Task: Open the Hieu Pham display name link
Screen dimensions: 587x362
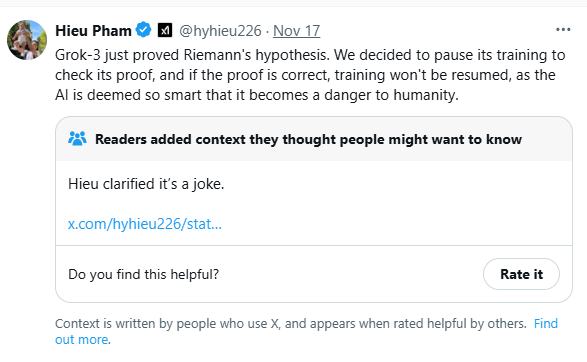Action: [x=93, y=30]
